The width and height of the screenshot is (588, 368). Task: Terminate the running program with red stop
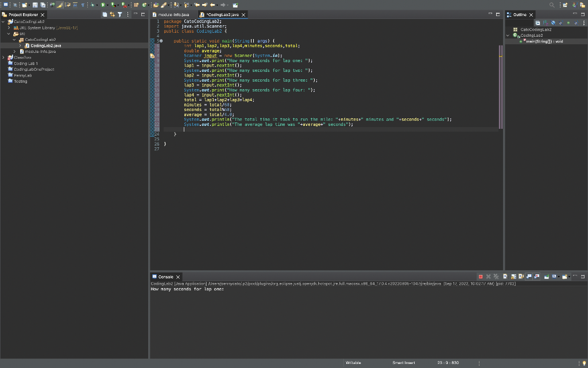tap(481, 277)
